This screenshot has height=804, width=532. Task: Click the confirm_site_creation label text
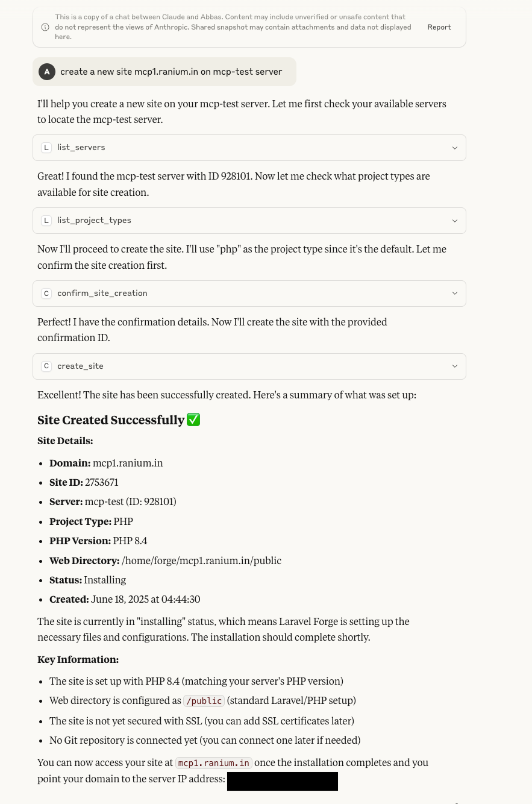point(102,293)
